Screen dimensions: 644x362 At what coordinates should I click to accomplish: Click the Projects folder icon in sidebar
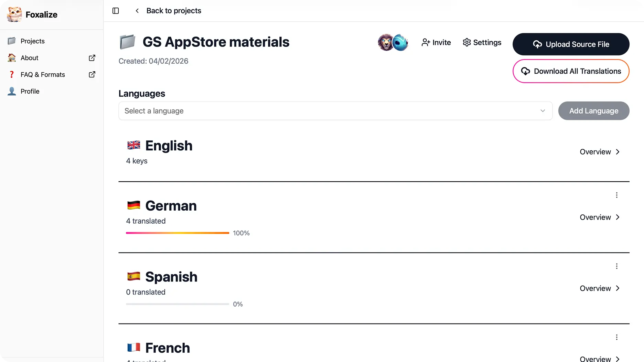tap(11, 41)
